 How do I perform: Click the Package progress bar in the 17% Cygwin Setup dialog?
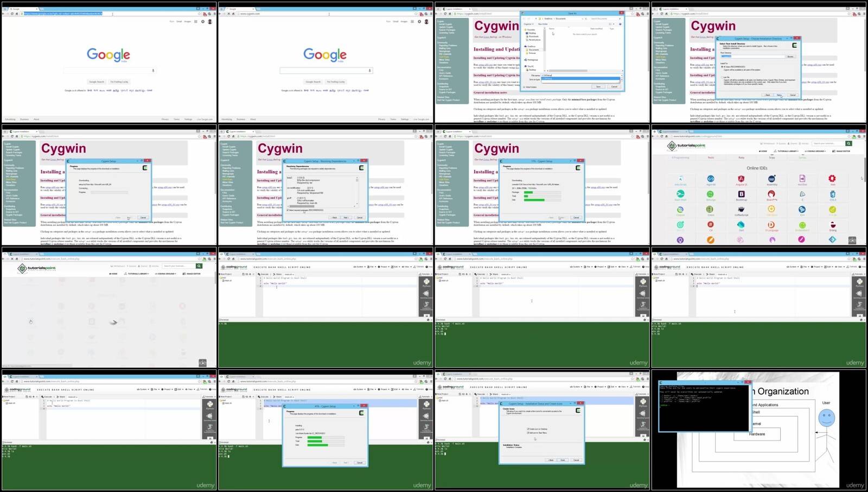coord(542,192)
